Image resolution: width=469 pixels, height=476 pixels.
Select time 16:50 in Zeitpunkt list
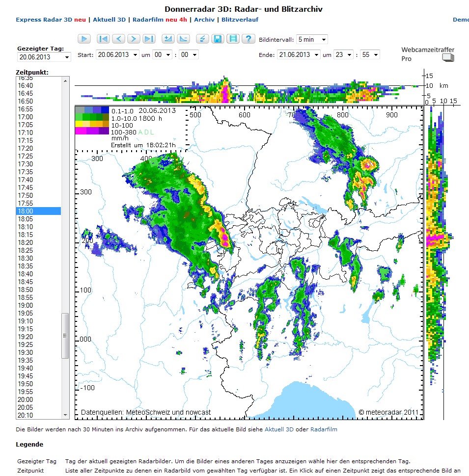tap(39, 102)
